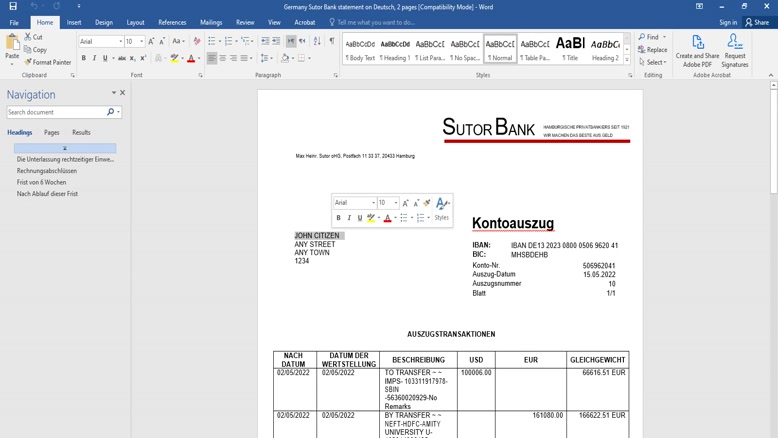Click the Search document input field
Viewport: 778px width, 438px height.
coord(56,112)
